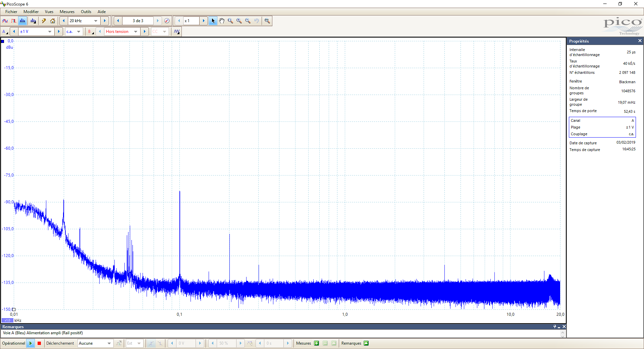Pin the Remarques panel
The height and width of the screenshot is (349, 644).
point(555,327)
